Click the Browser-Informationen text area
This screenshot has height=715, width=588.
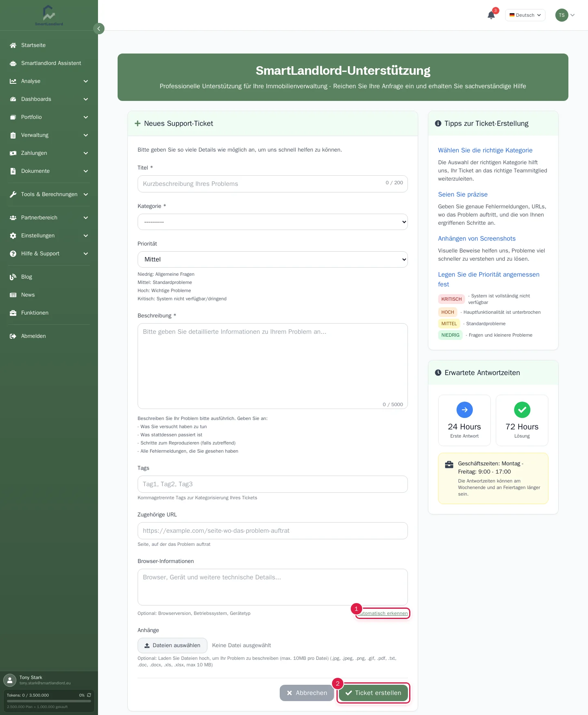click(273, 587)
